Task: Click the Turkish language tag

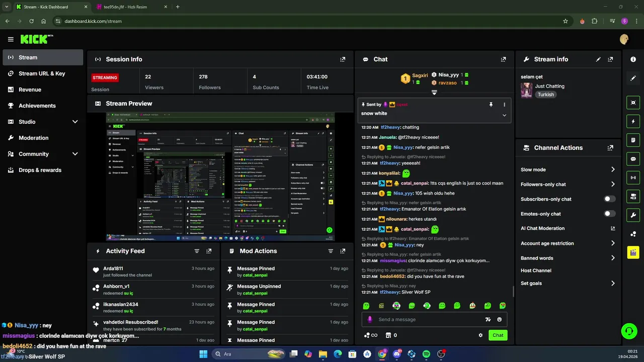Action: 545,95
